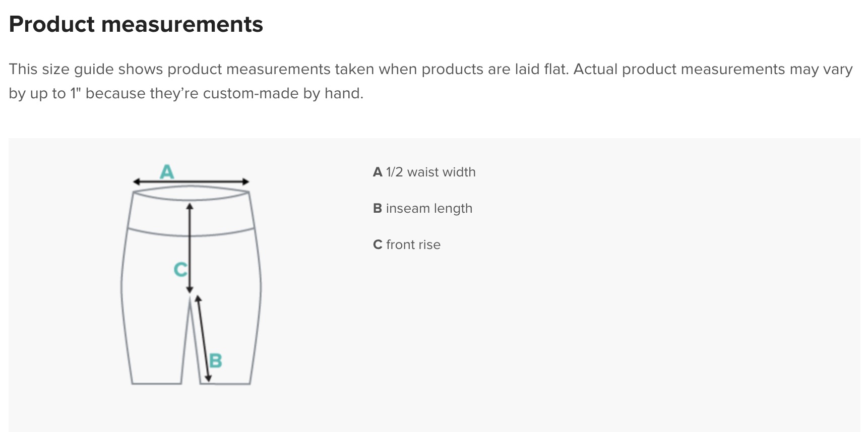Click the shorts waistband in the diagram
Image resolution: width=868 pixels, height=432 pixels.
coord(191,211)
